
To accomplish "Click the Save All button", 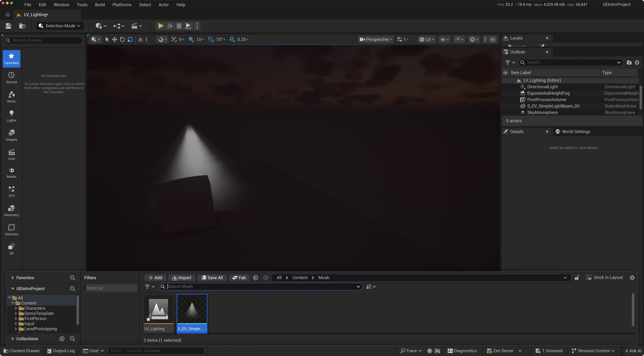I will (x=212, y=278).
